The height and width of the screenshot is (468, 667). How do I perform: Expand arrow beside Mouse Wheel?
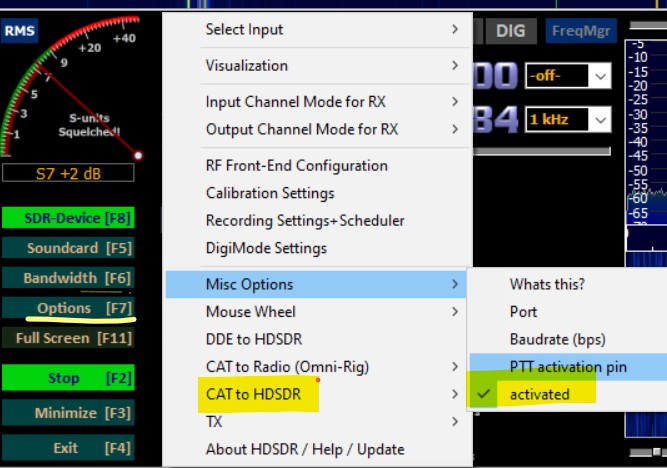(455, 312)
